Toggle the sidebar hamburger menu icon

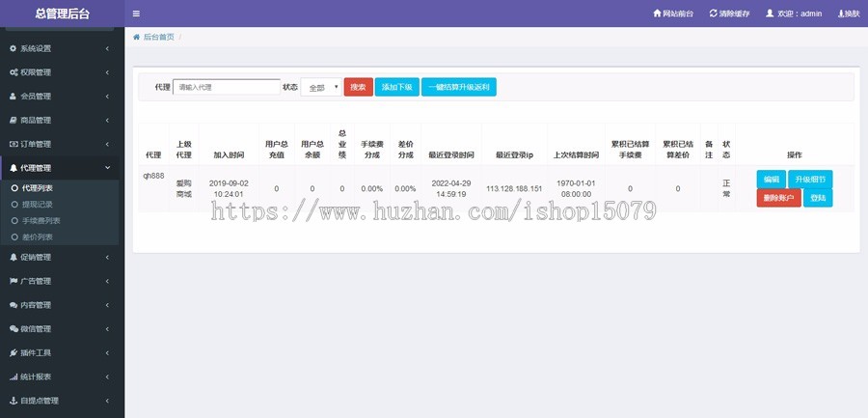tap(136, 14)
